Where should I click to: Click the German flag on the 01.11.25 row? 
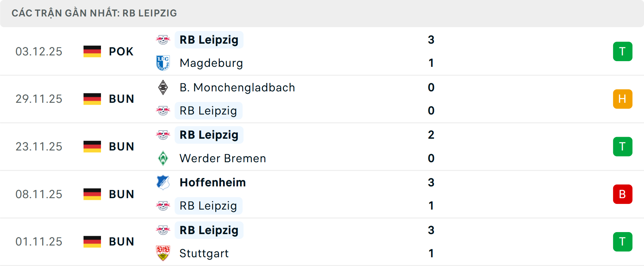[x=92, y=241]
